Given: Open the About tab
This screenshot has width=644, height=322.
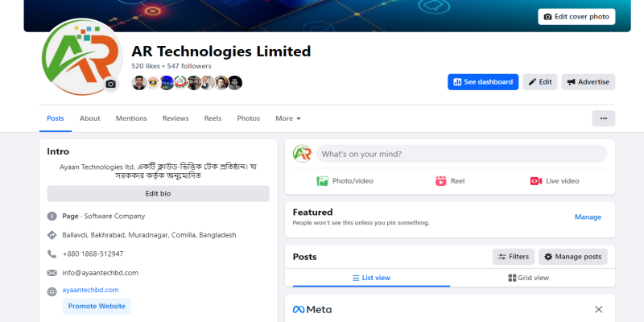Looking at the screenshot, I should click(90, 118).
